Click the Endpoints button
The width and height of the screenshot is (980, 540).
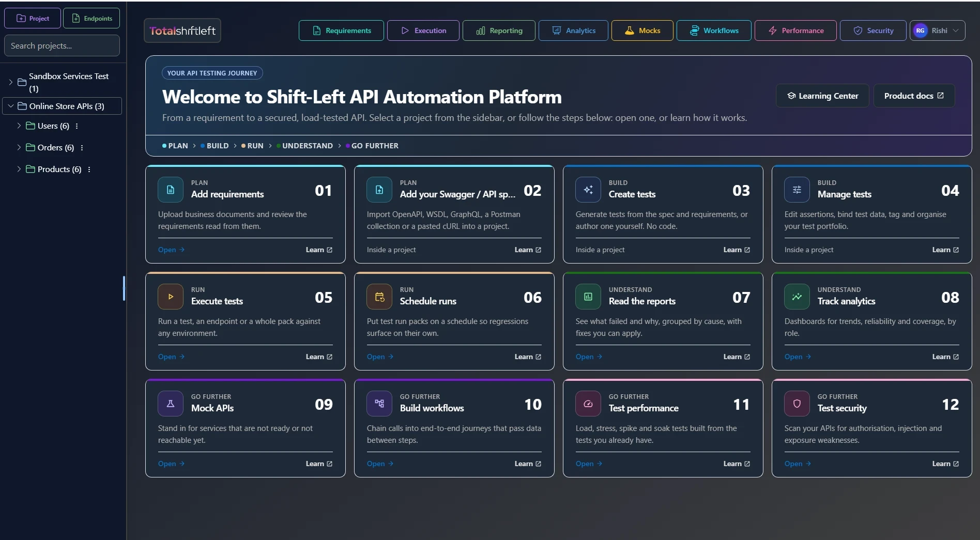click(x=91, y=18)
